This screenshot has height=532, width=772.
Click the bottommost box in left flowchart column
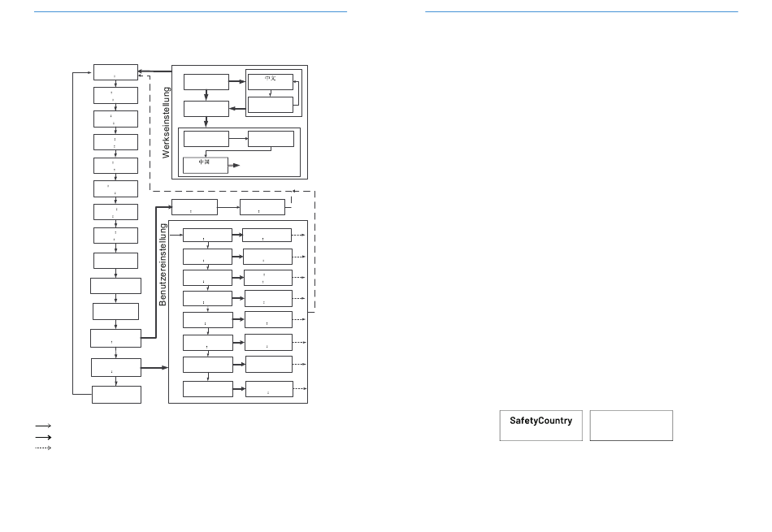116,395
